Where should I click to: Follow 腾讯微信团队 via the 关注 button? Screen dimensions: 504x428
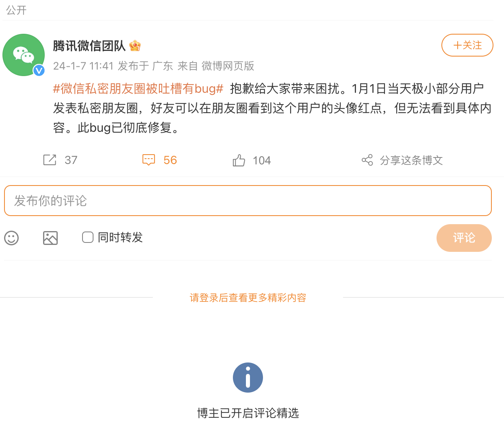467,45
